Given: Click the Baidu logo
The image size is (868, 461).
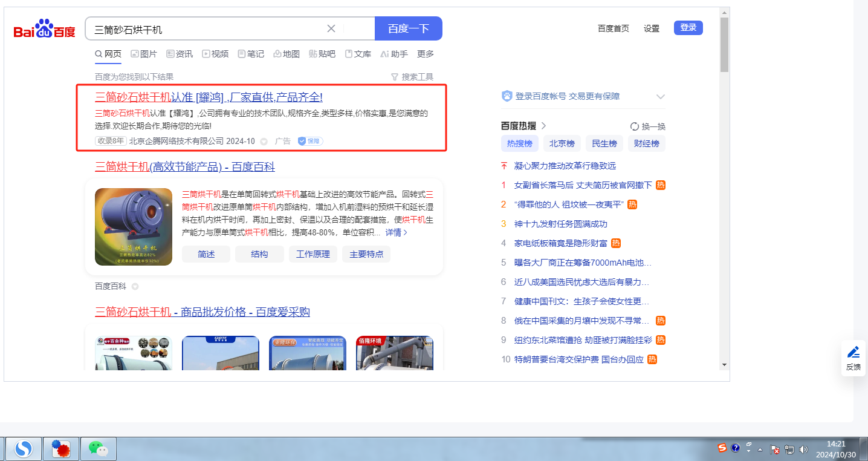Looking at the screenshot, I should pyautogui.click(x=44, y=28).
